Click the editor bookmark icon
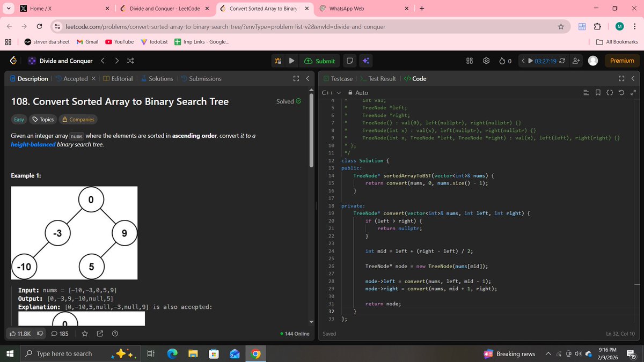The width and height of the screenshot is (644, 362). (598, 93)
